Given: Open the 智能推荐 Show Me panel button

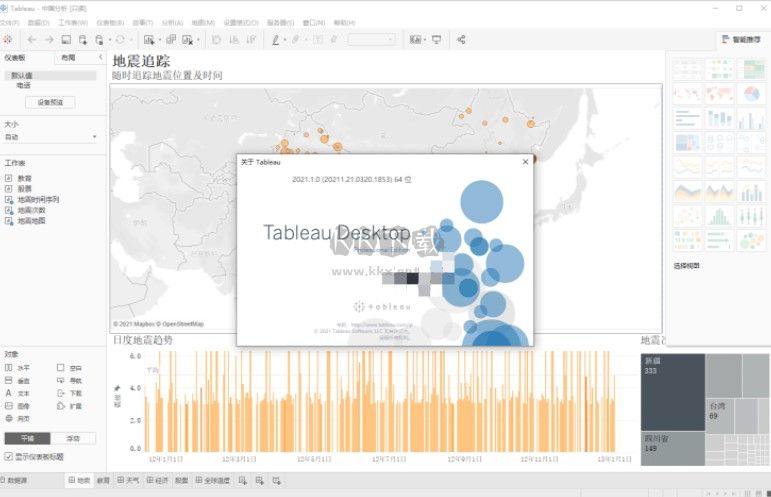Looking at the screenshot, I should (x=738, y=39).
